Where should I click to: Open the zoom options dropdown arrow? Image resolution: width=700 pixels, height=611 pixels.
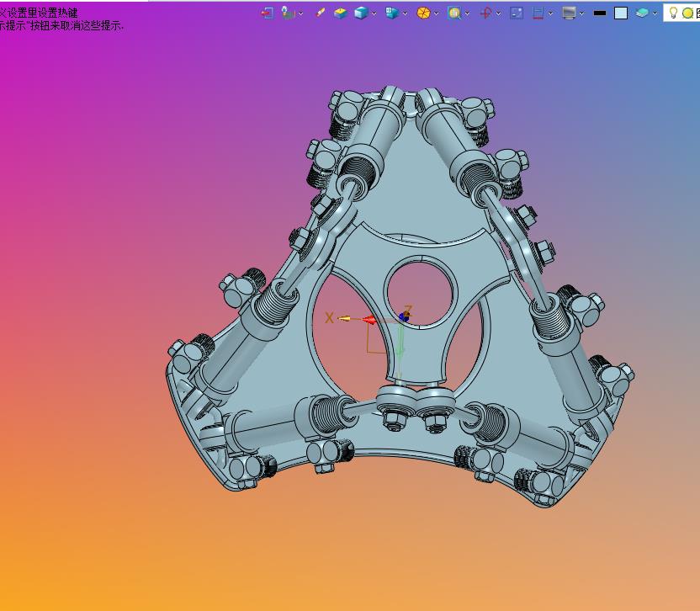point(468,13)
